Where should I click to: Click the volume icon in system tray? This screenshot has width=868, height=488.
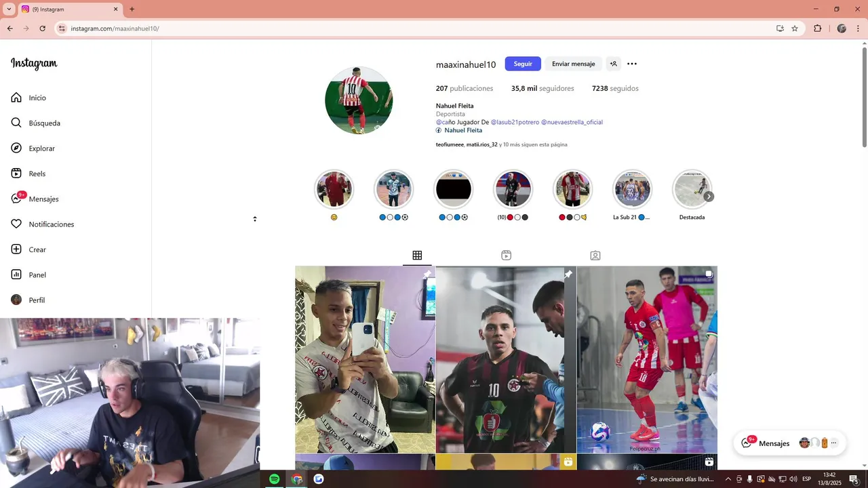click(x=793, y=479)
